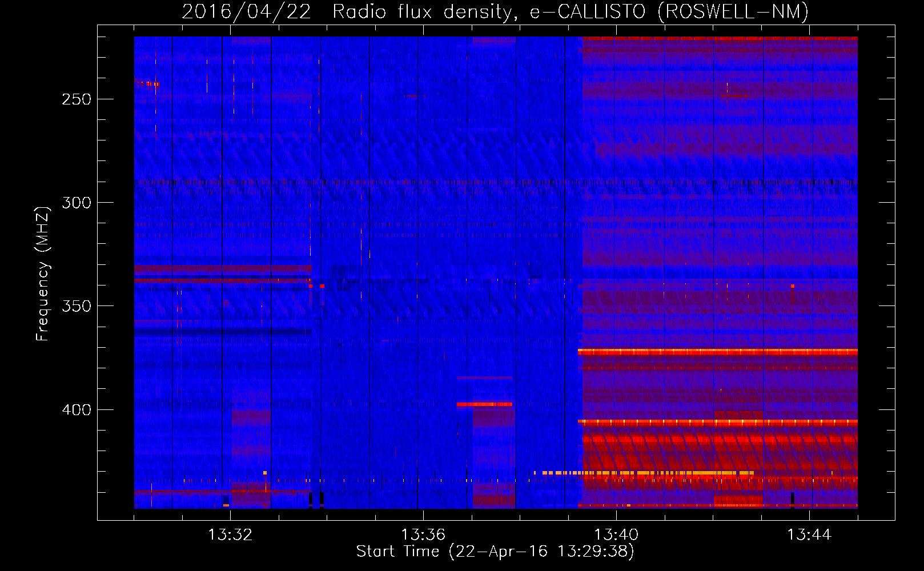The image size is (924, 571).
Task: Click the plot title '2016/04/22 Radio flux density'
Action: 348,12
